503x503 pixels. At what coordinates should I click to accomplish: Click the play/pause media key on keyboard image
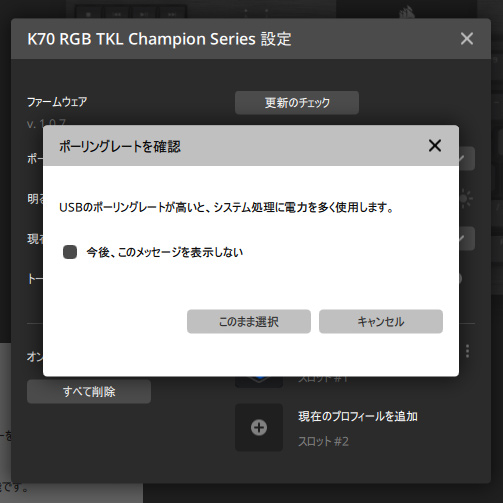(144, 14)
